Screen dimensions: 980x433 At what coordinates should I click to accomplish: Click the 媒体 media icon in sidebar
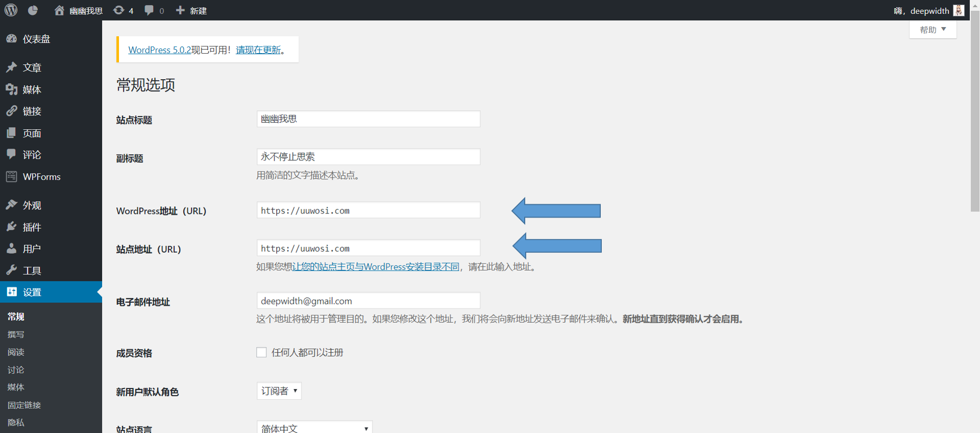[11, 89]
